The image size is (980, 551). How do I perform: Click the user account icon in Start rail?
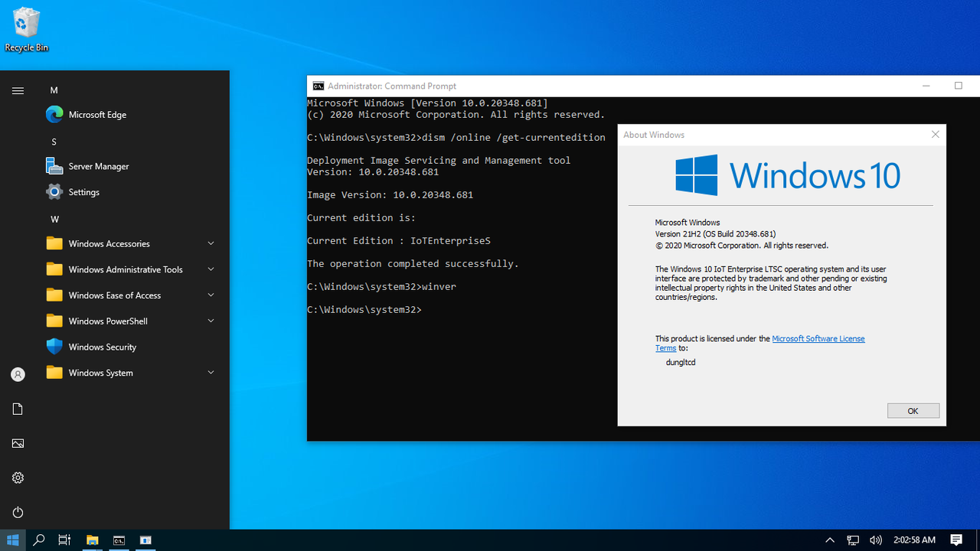(x=18, y=374)
